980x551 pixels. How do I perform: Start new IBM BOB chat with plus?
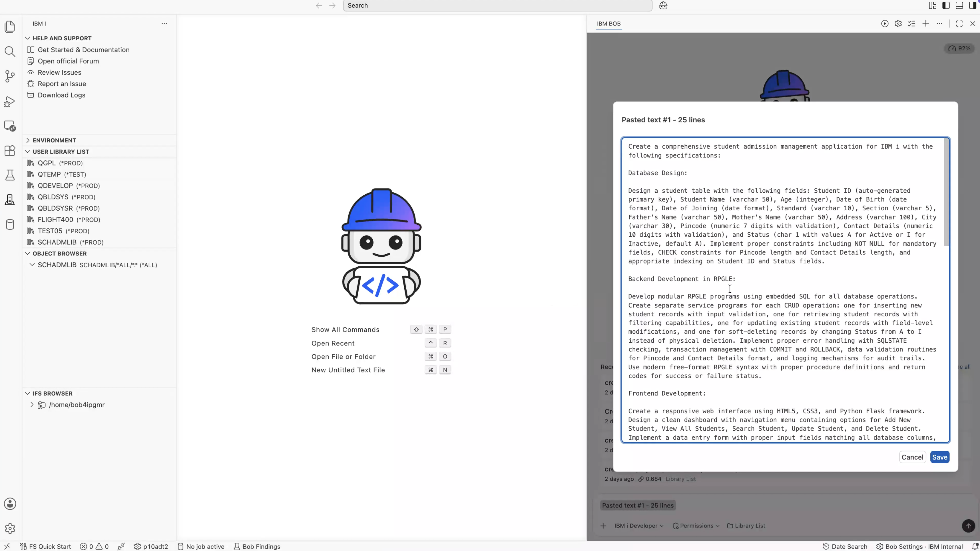pos(925,24)
